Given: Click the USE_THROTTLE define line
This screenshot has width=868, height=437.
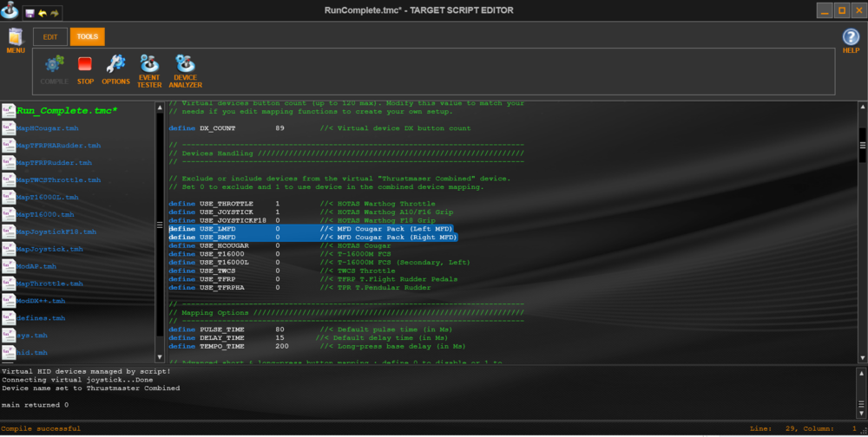Looking at the screenshot, I should pos(302,204).
